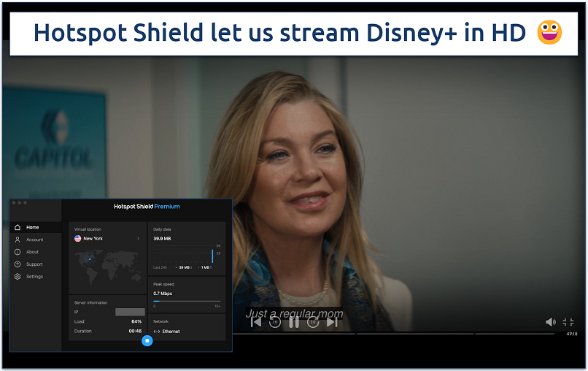Click the 0.7 Mbps peak speed value
Screen dimensions: 588x371
tap(163, 294)
